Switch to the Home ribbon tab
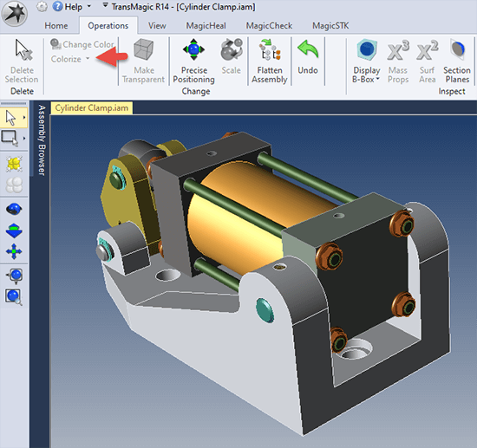This screenshot has width=477, height=448. [x=56, y=25]
